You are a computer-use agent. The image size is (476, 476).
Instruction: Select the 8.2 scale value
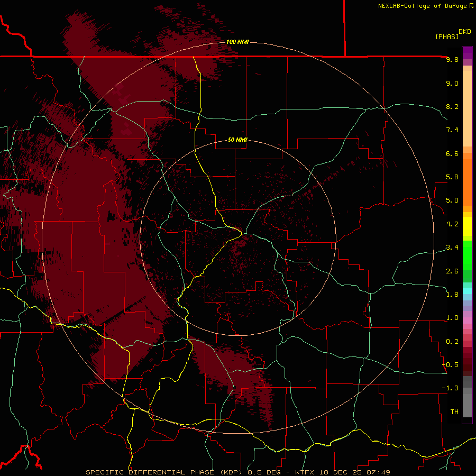tap(452, 106)
